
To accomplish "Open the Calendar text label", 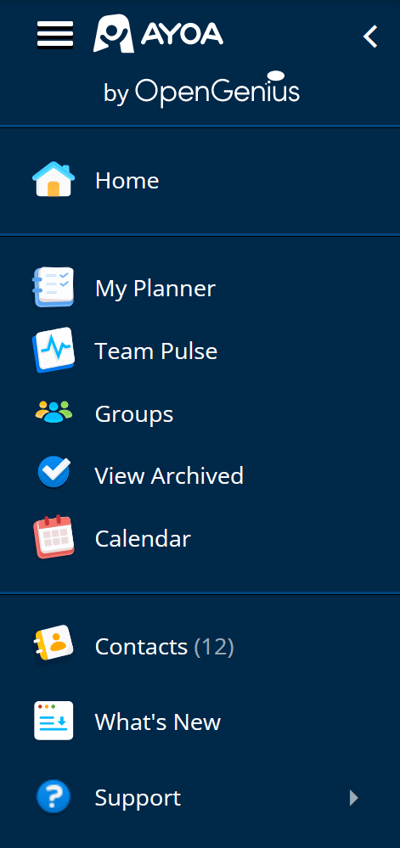I will pos(143,539).
